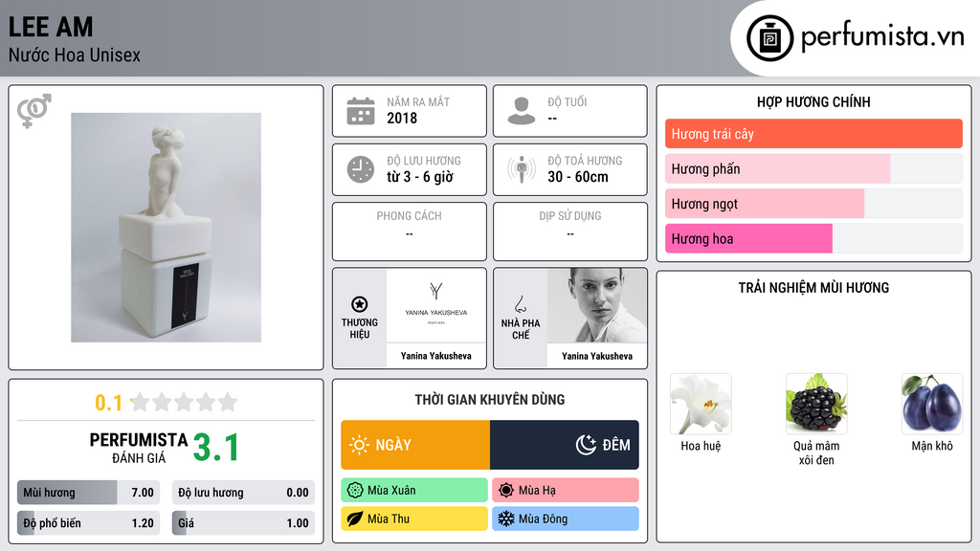Click the fifth rating star
Viewport: 980px width, 551px height.
click(228, 402)
